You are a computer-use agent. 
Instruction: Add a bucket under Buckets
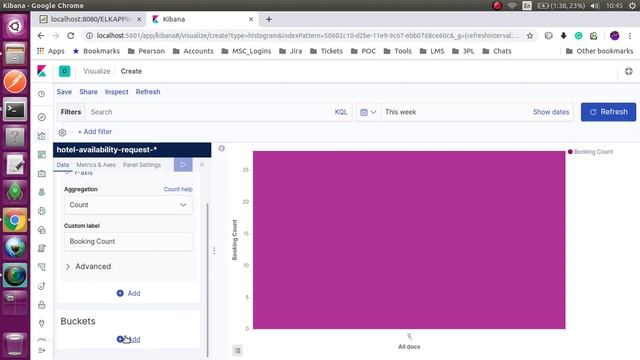128,339
